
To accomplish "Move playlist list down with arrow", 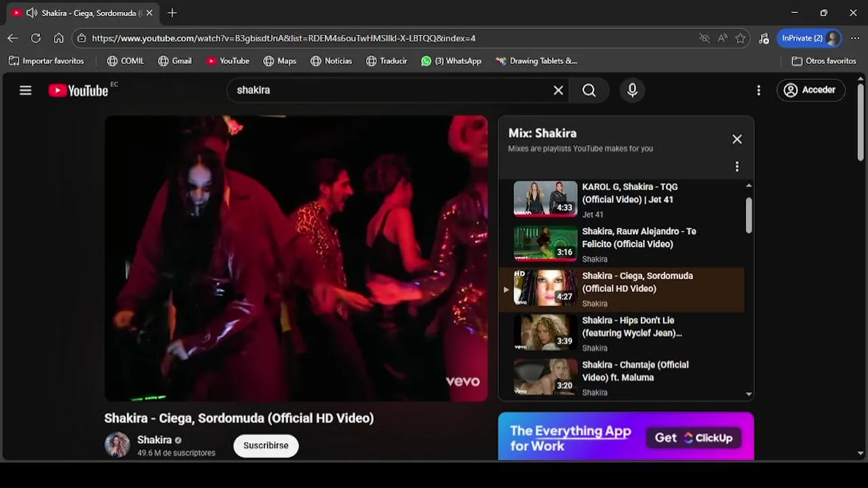I will click(x=749, y=394).
